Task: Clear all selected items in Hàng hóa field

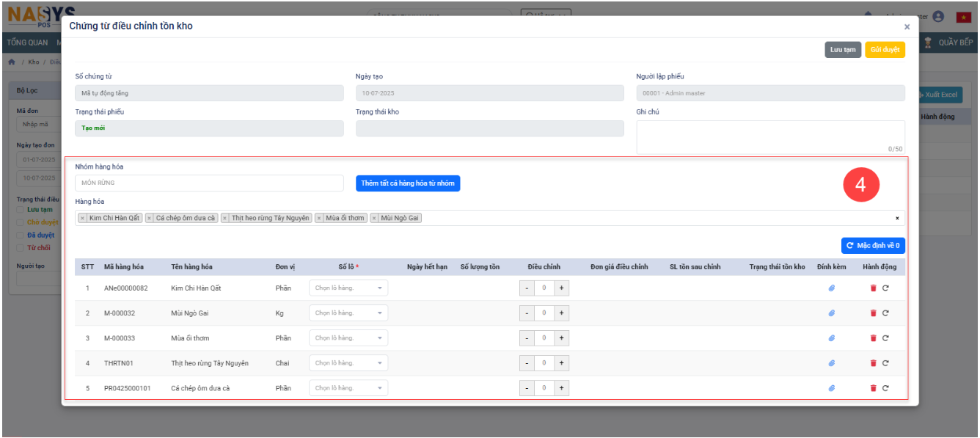Action: click(896, 218)
